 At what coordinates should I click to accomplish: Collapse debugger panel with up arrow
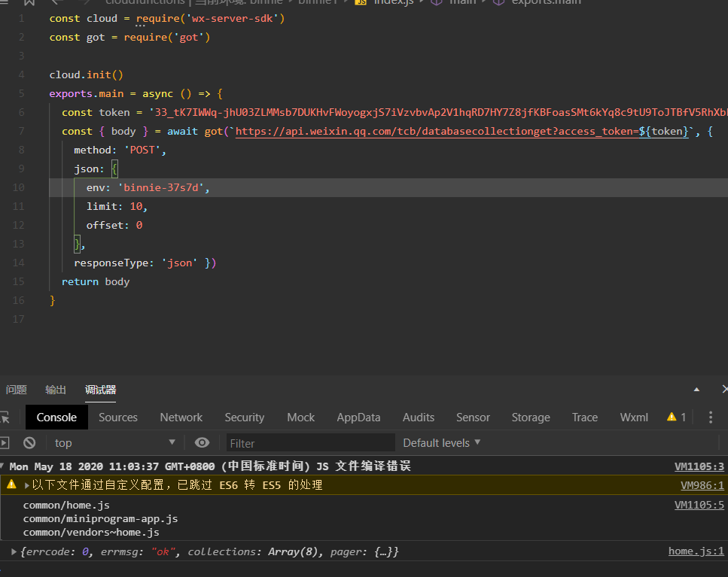pyautogui.click(x=696, y=390)
